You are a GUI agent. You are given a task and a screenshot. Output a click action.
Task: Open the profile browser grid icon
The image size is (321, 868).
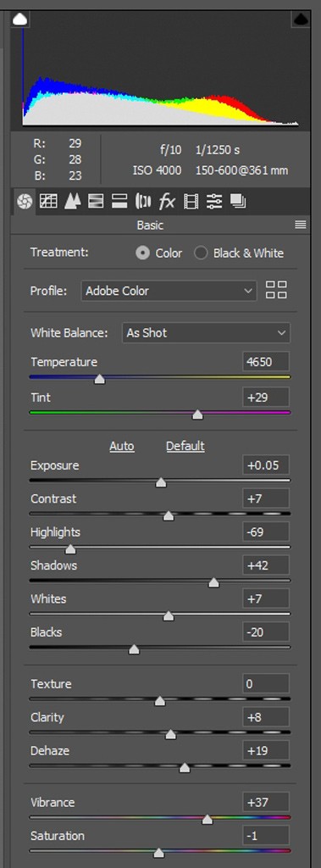click(276, 290)
